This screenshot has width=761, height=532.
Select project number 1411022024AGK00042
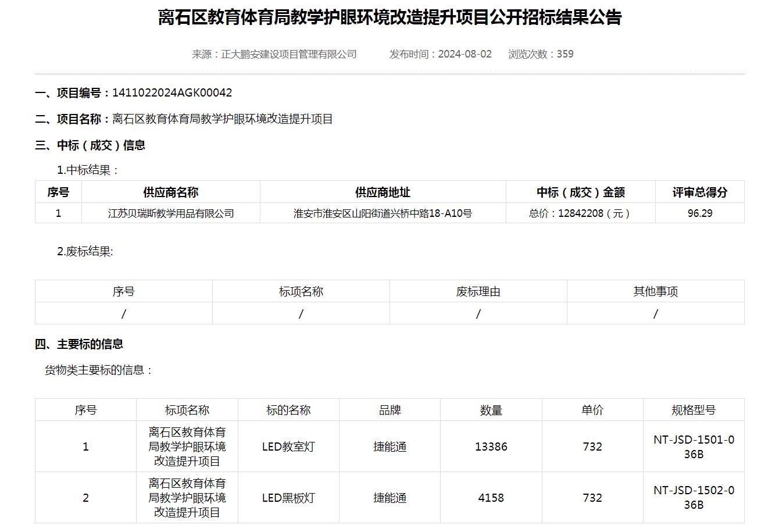[172, 93]
